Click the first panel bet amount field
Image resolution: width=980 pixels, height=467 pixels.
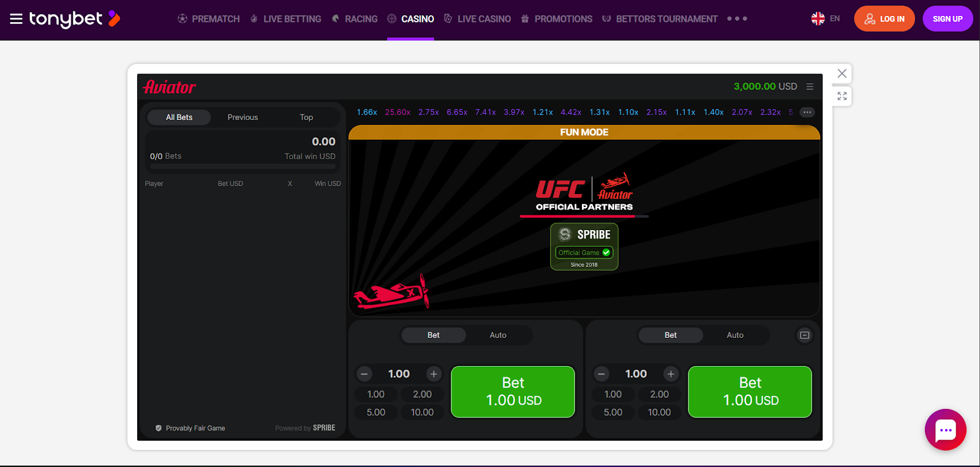(x=399, y=374)
